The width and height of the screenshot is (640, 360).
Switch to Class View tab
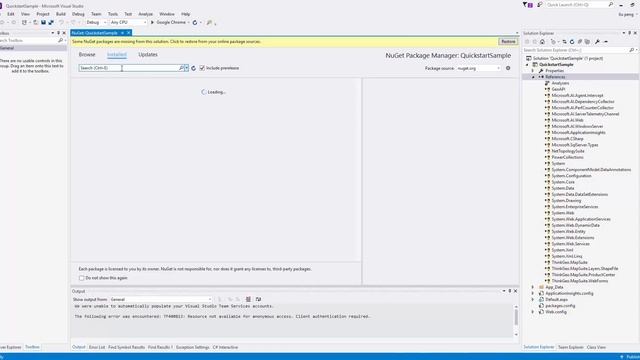coord(596,347)
